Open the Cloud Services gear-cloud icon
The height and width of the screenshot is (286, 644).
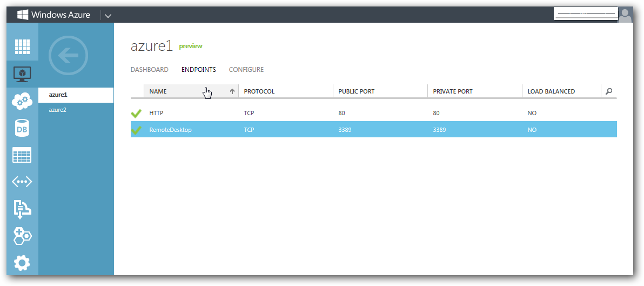coord(23,101)
